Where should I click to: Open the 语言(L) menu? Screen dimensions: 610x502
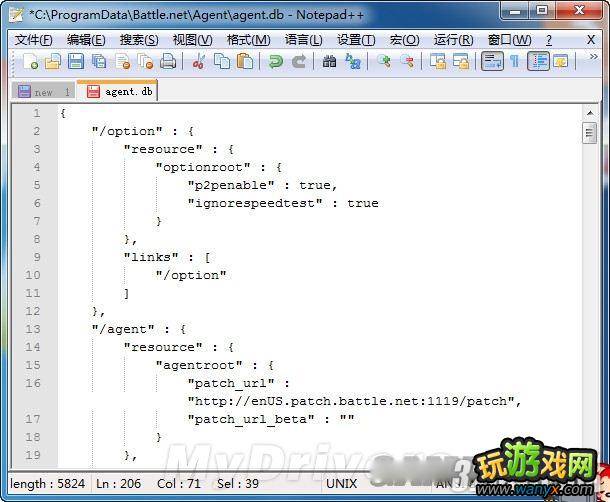[303, 40]
